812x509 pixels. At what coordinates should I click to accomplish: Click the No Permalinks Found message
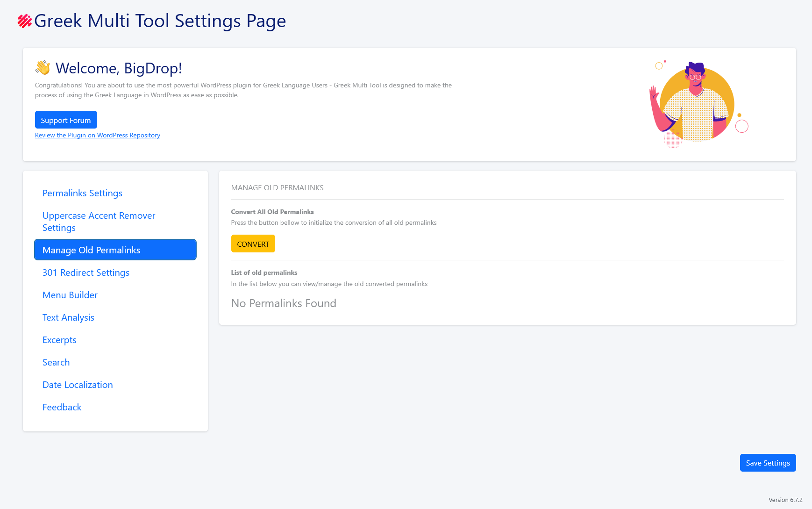284,304
